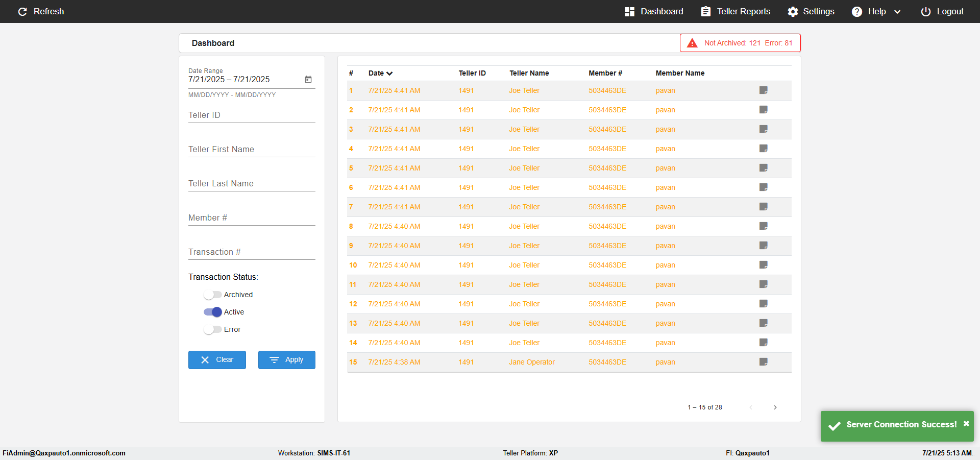Screen dimensions: 980x460
Task: Select Jane Operator in row 15
Action: [x=532, y=362]
